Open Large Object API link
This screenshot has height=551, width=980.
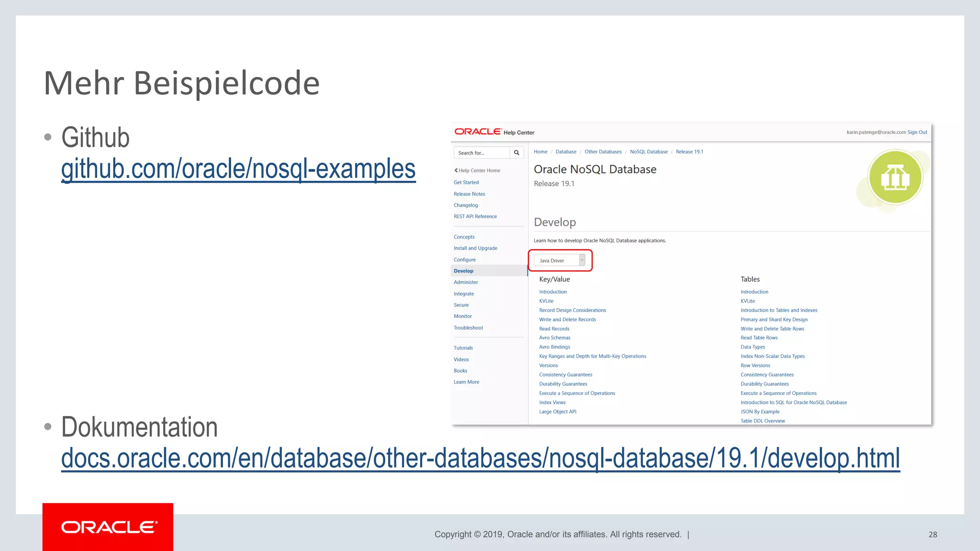557,411
